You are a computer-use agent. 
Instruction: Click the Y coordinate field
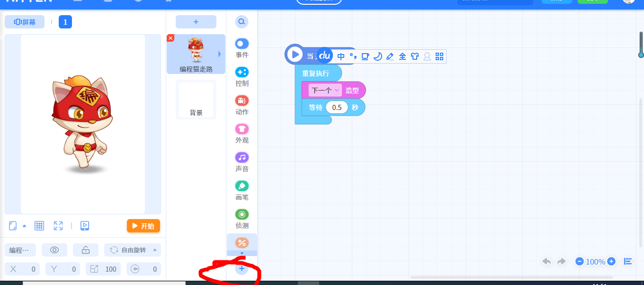63,269
